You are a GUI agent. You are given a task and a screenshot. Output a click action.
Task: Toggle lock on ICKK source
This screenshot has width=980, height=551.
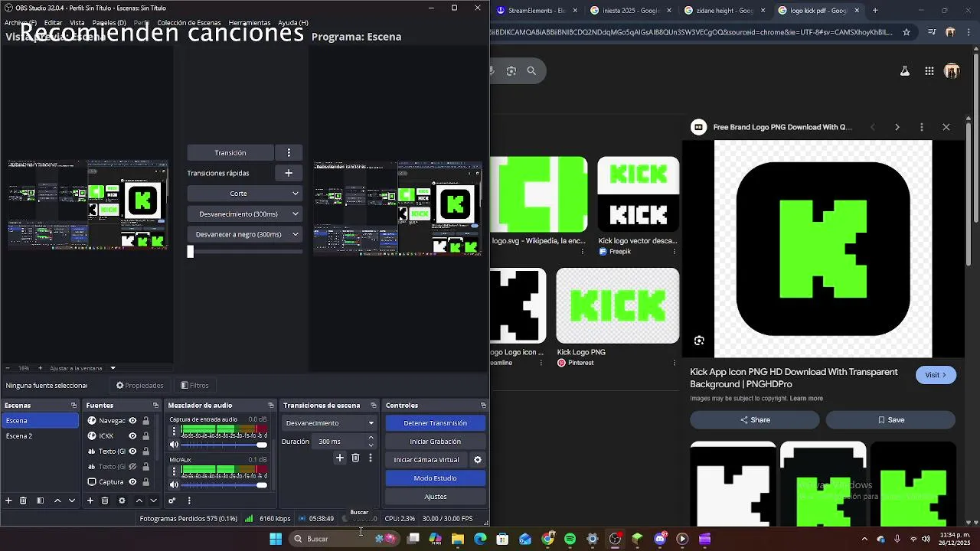click(145, 436)
